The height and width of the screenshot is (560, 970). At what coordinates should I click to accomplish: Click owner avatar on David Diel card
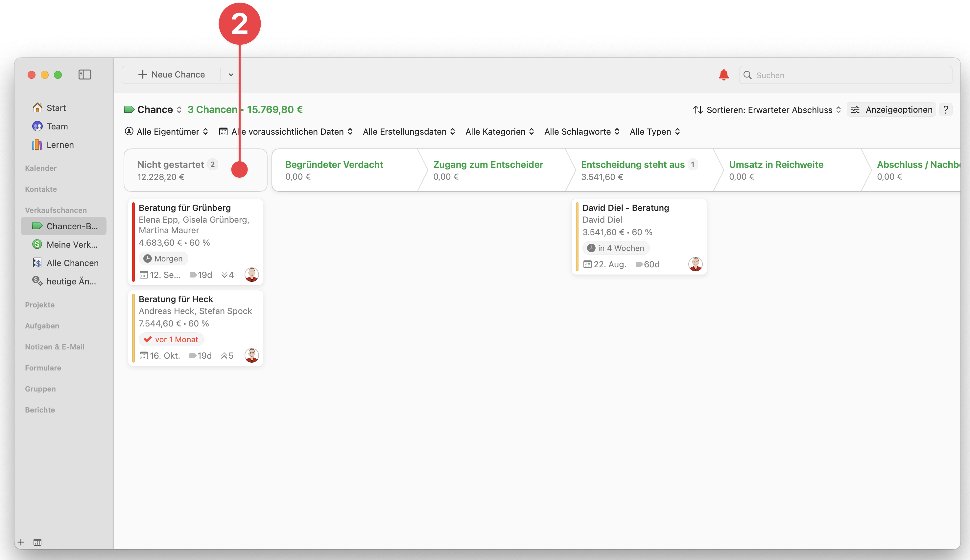click(695, 264)
